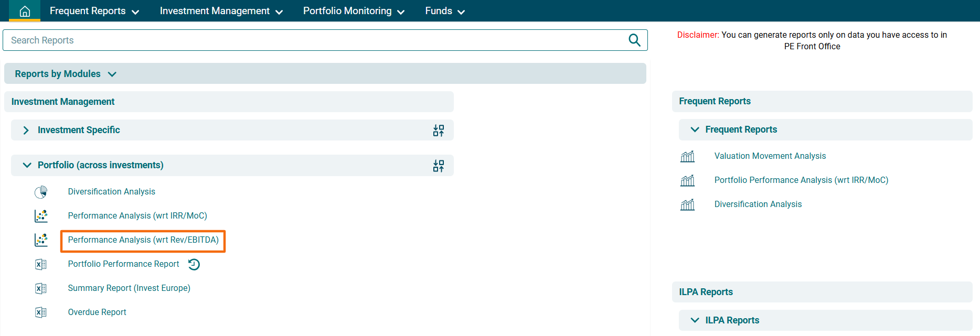Click the pie chart icon beside Diversification Analysis

click(41, 192)
